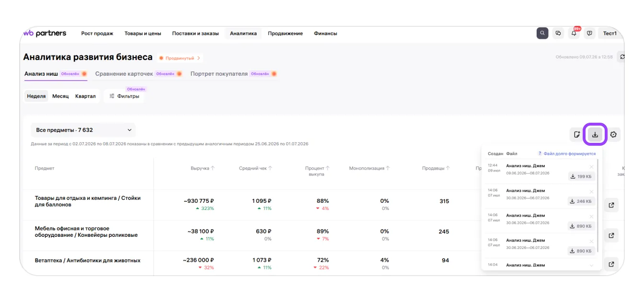644x302 pixels.
Task: Click the ~236 000 ₽ revenue value
Action: point(198,260)
